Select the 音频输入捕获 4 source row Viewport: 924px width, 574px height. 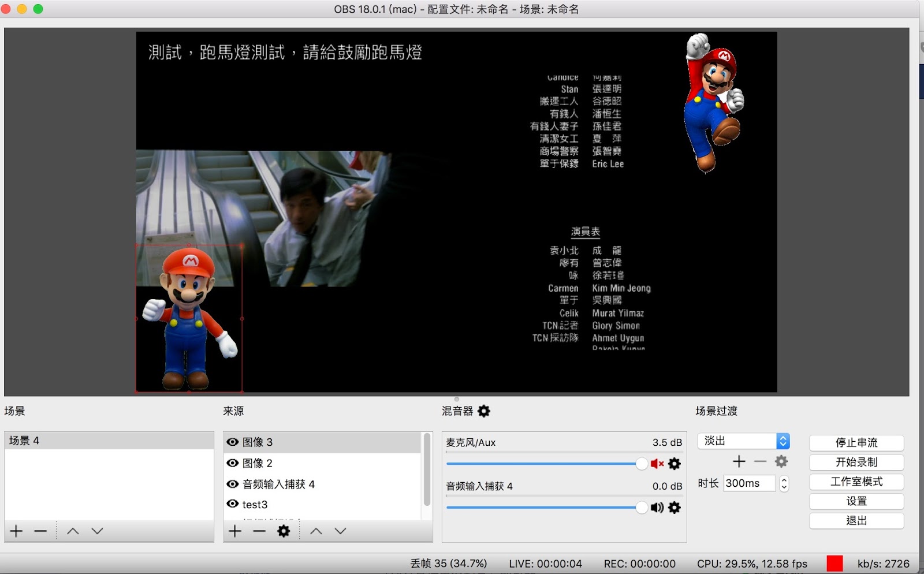322,484
